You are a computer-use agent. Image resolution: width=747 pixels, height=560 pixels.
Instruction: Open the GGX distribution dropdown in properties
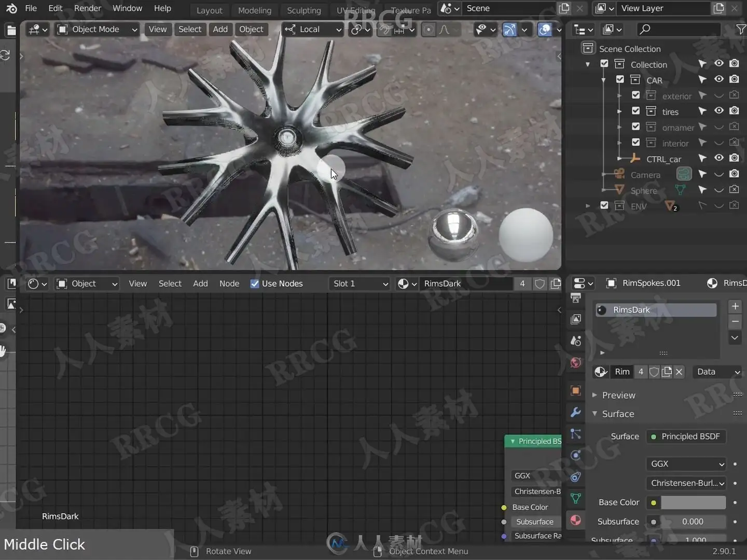(686, 464)
